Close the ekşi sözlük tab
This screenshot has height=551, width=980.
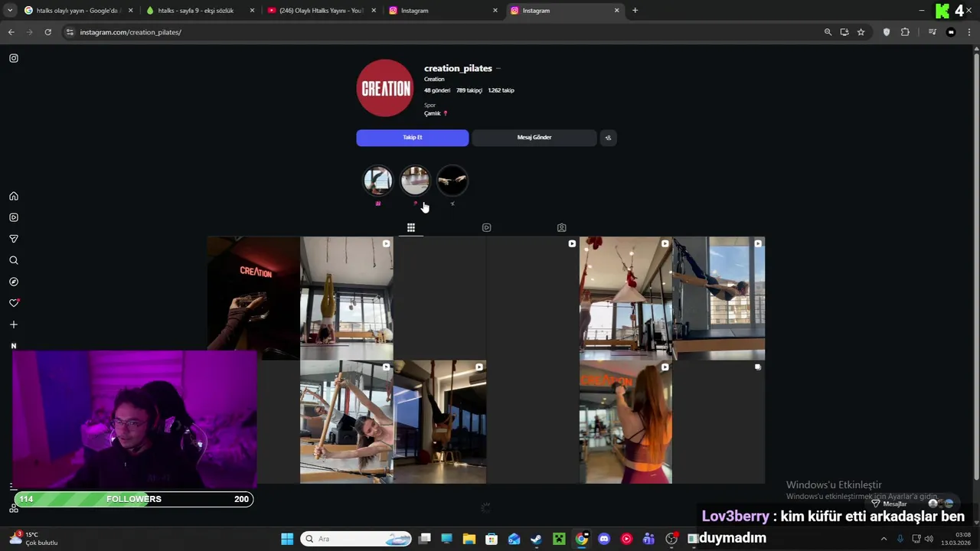pos(252,11)
